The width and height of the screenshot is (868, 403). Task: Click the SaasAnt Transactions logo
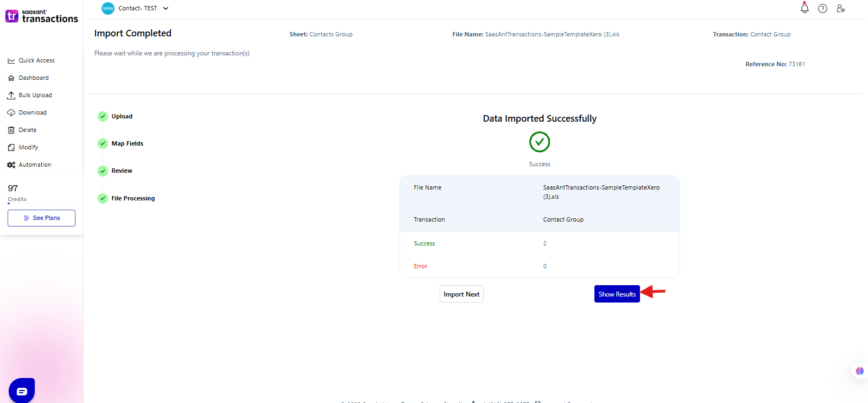[42, 16]
